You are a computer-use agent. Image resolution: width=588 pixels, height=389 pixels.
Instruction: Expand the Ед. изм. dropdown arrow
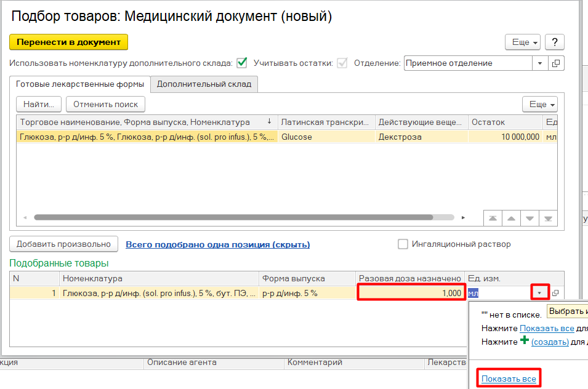click(x=540, y=293)
